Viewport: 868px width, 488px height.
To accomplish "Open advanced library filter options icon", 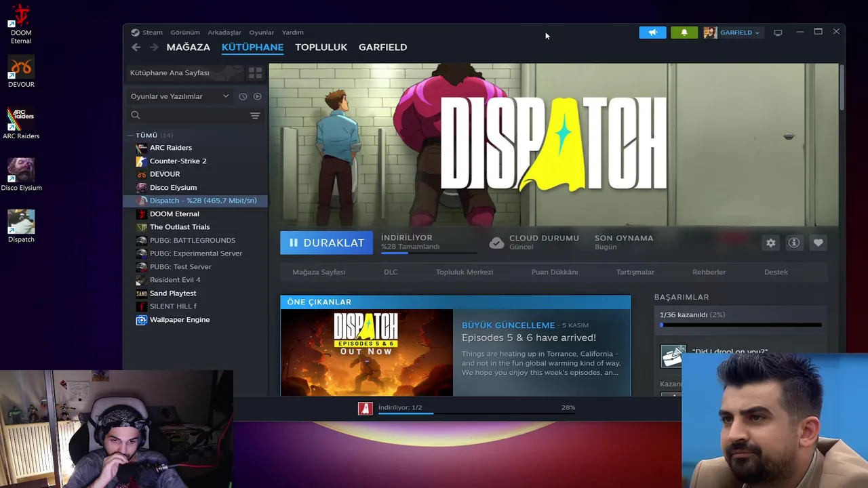I will point(255,116).
